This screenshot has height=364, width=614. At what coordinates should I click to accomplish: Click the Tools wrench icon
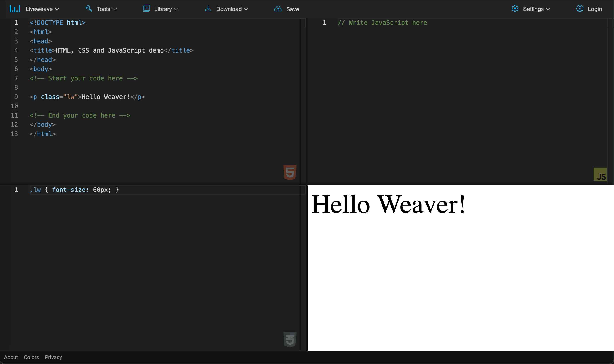(89, 9)
